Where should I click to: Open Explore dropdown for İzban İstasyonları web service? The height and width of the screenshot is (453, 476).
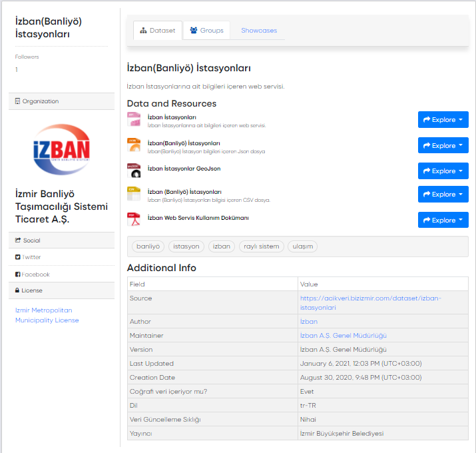443,120
